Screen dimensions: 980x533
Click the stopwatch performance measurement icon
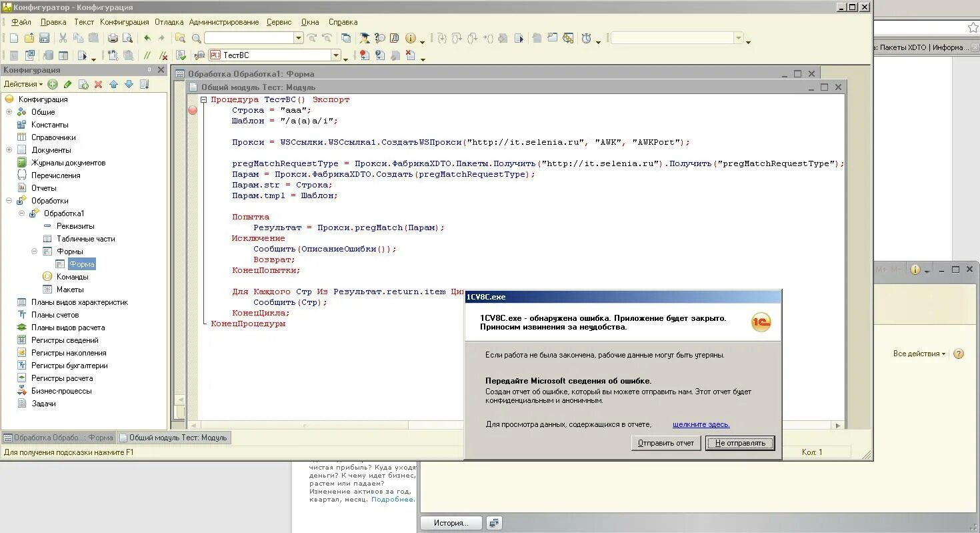click(x=587, y=38)
